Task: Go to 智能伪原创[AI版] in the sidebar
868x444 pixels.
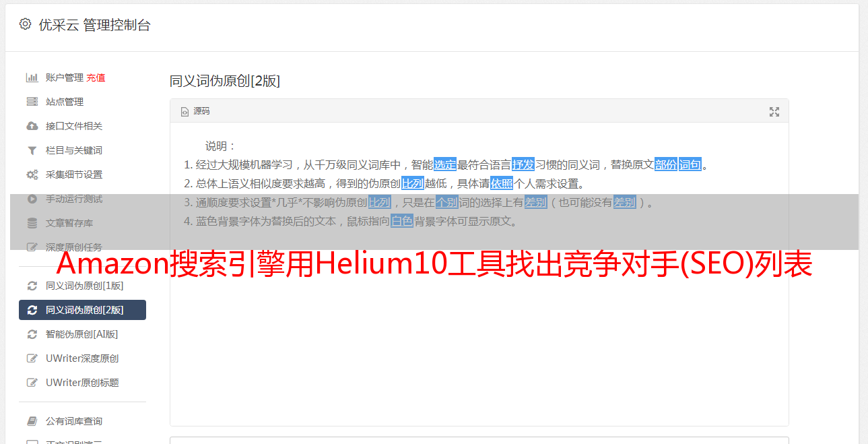Action: pyautogui.click(x=82, y=334)
